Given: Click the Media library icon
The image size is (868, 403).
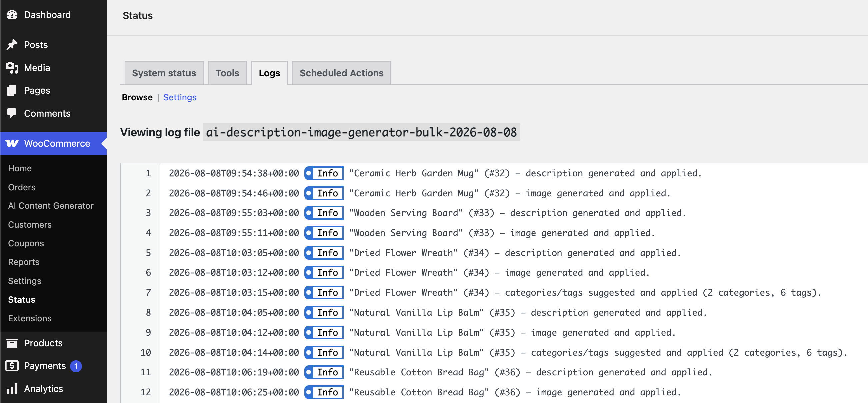Looking at the screenshot, I should tap(12, 67).
